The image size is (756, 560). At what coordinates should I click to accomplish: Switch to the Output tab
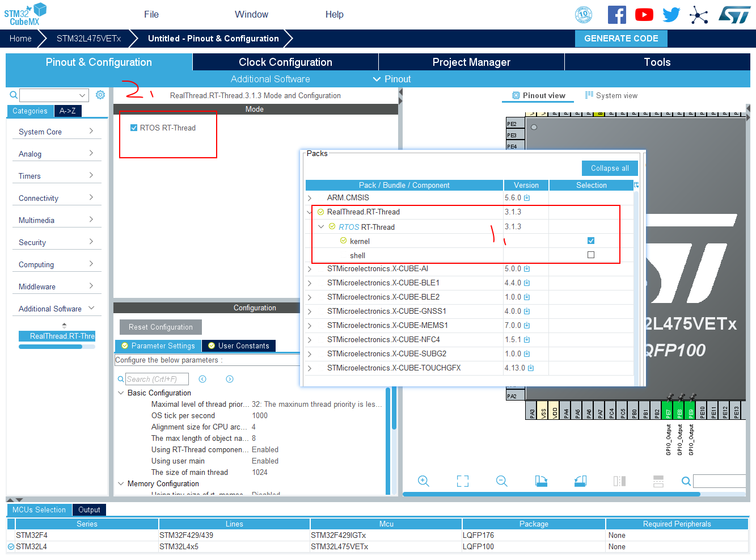[89, 510]
